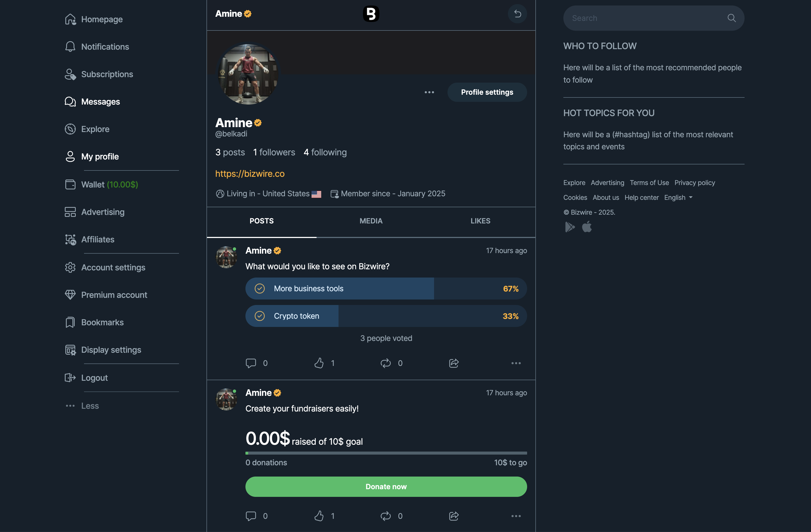Like the poll post with thumbs-up
The image size is (811, 532).
click(x=319, y=363)
